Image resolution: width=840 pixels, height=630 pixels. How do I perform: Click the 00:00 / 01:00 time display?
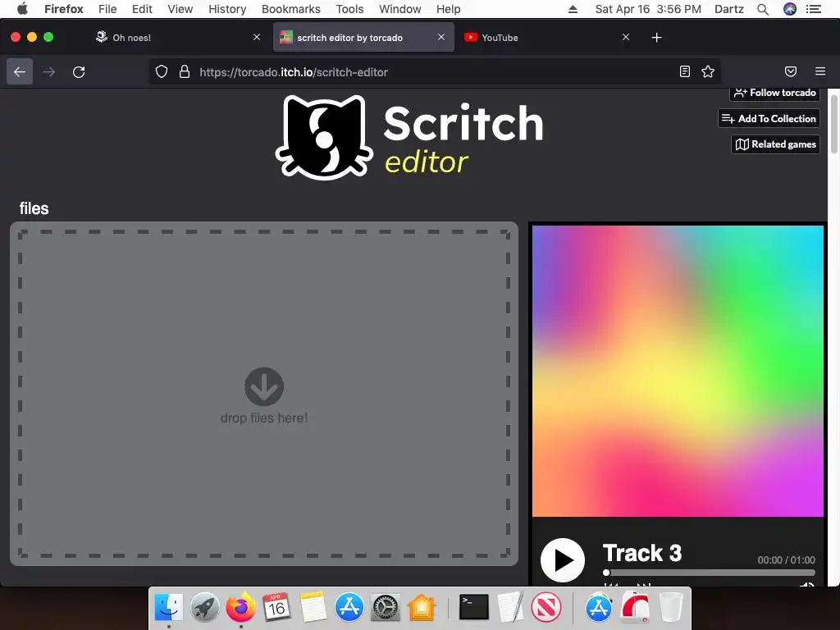coord(786,559)
